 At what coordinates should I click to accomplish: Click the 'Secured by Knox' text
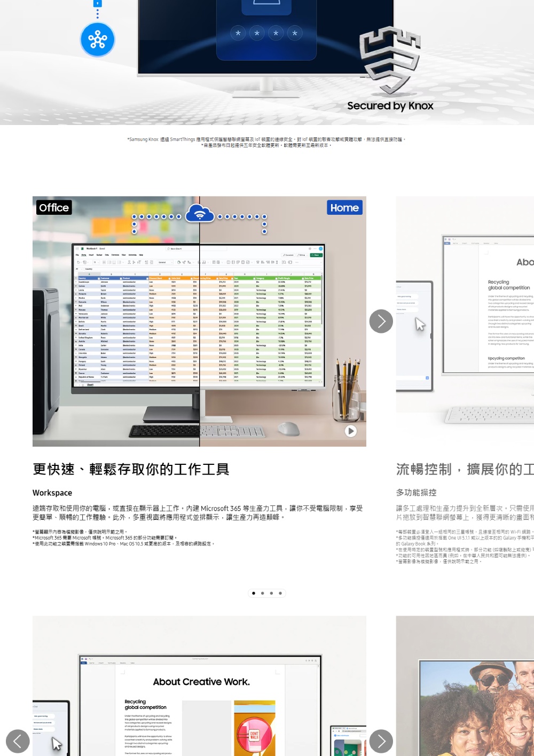390,106
